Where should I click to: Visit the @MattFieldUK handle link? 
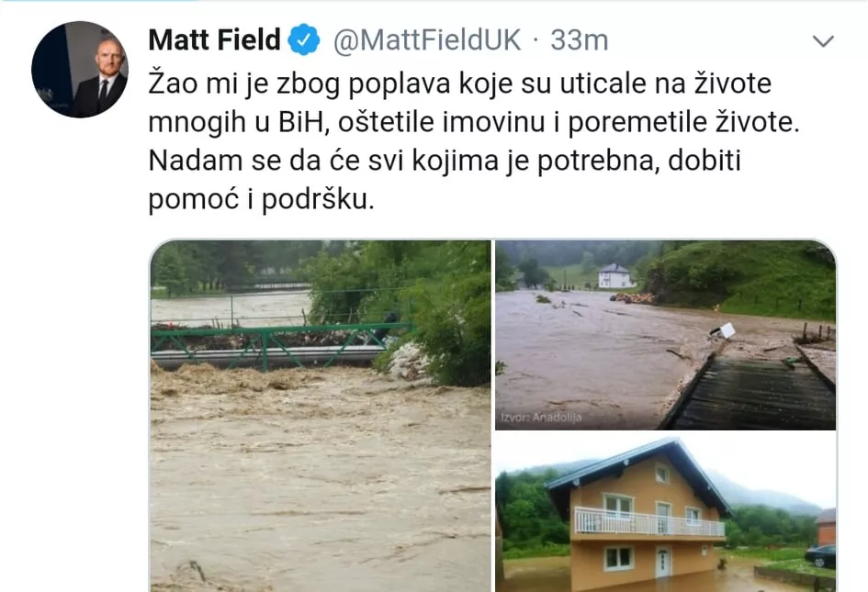pos(426,39)
